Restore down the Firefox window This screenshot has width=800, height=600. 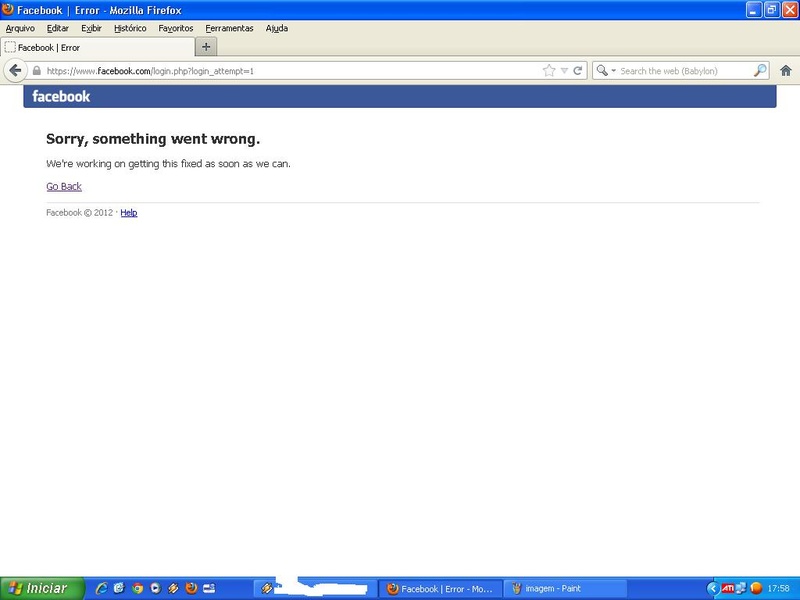click(x=772, y=10)
